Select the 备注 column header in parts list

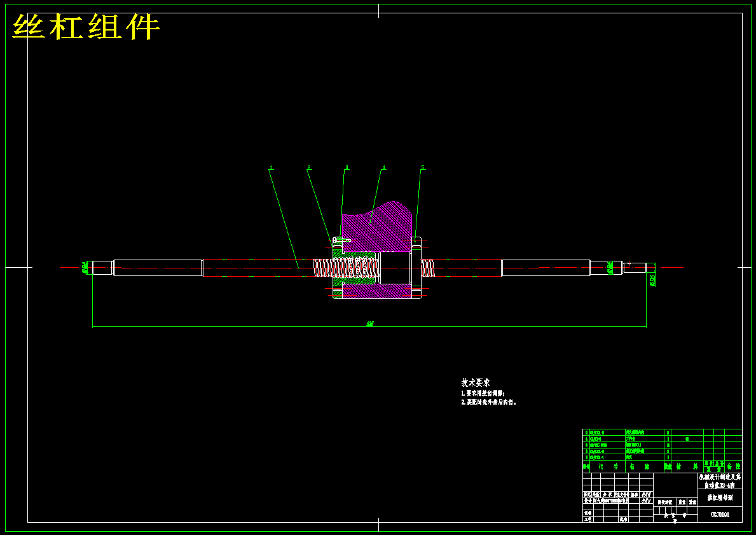(734, 466)
